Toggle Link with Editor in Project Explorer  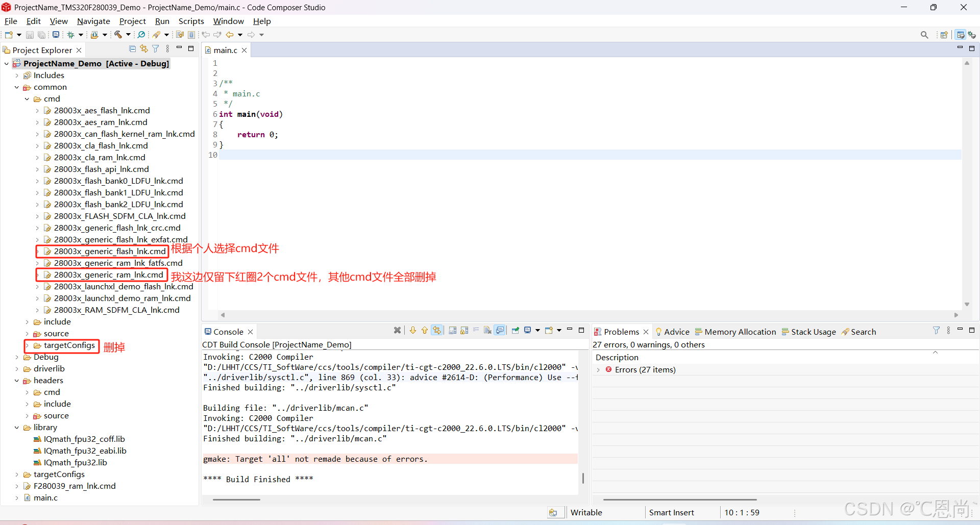point(144,48)
